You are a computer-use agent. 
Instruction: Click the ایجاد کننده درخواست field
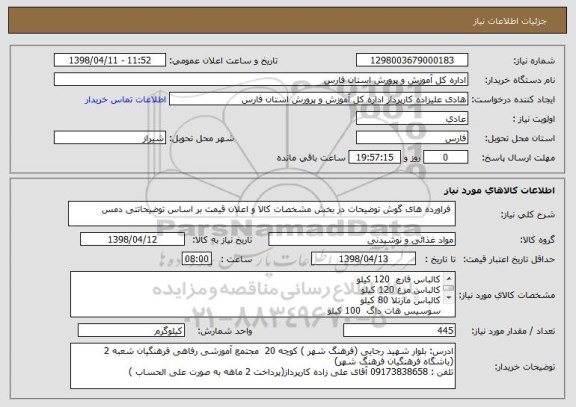tap(318, 99)
